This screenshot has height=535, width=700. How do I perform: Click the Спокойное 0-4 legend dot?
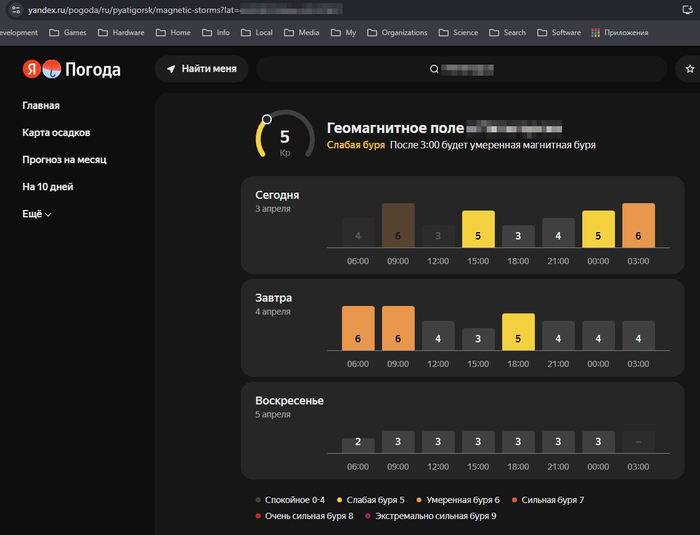click(x=258, y=500)
